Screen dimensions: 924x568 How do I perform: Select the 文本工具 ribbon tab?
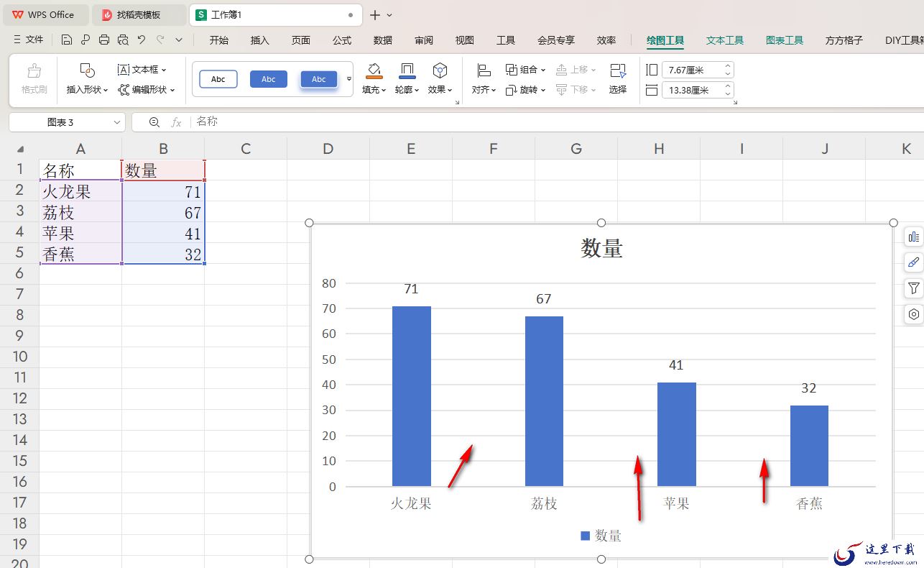[725, 40]
